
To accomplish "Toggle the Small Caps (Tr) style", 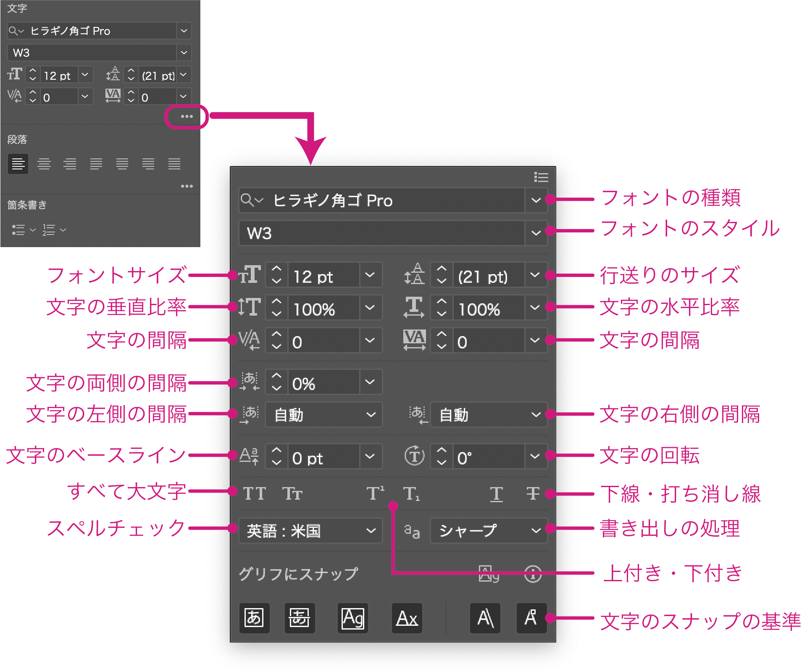I will point(292,493).
